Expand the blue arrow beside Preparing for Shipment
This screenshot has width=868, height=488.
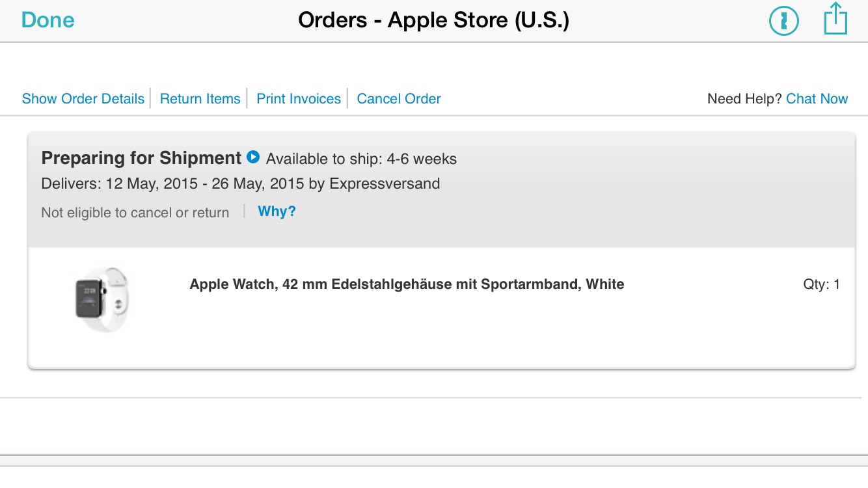pyautogui.click(x=254, y=157)
